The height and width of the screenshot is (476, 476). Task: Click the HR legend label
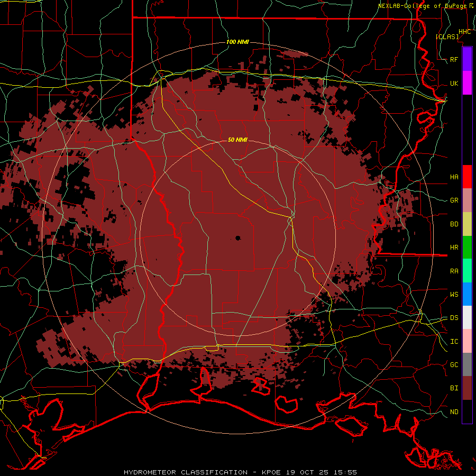tap(454, 248)
